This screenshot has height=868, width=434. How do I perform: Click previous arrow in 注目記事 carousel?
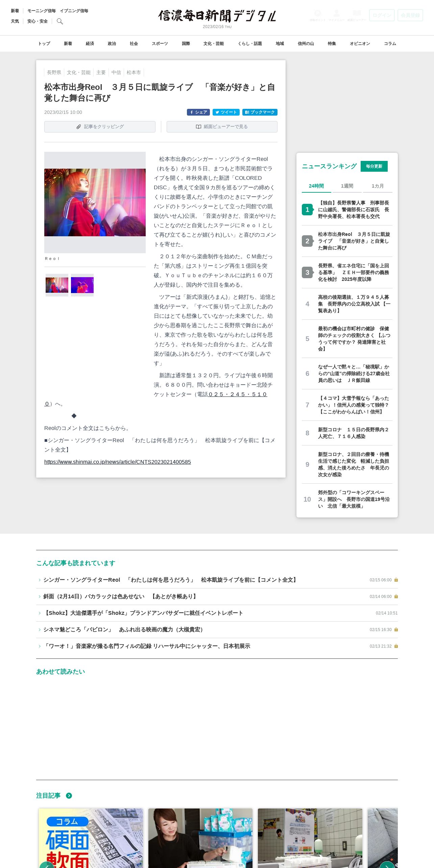[x=47, y=865]
